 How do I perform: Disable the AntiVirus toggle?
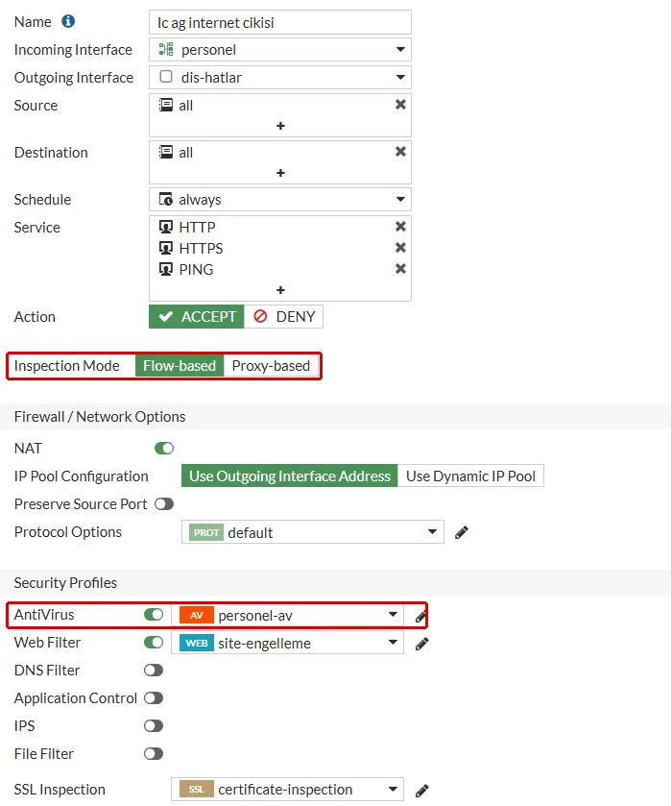pyautogui.click(x=154, y=614)
